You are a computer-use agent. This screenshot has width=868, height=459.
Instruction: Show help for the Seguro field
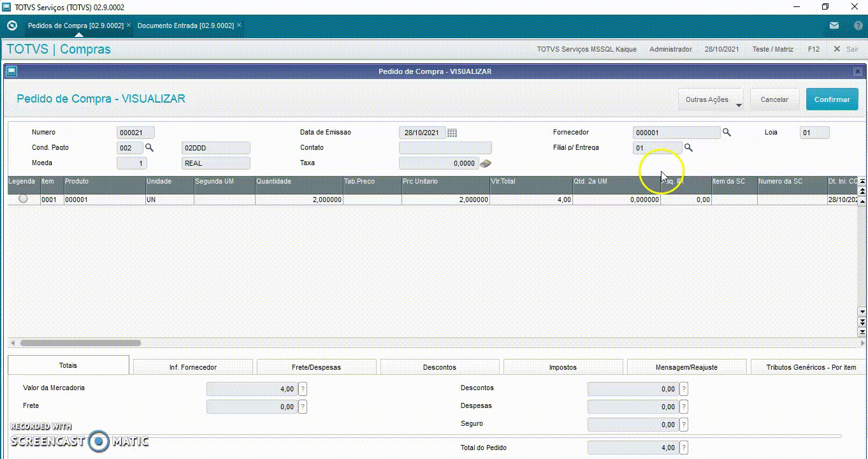684,425
